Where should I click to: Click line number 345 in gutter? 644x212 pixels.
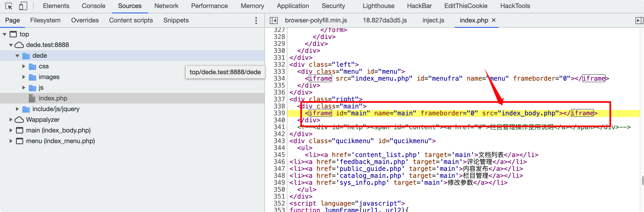[x=279, y=155]
